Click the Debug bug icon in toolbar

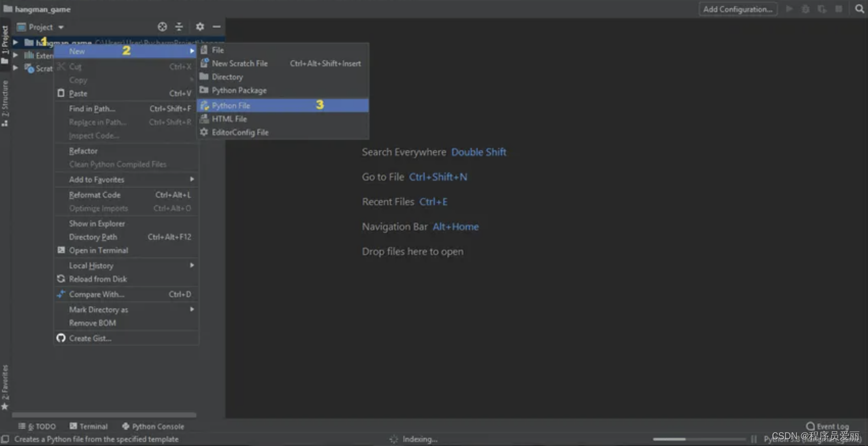[x=806, y=9]
